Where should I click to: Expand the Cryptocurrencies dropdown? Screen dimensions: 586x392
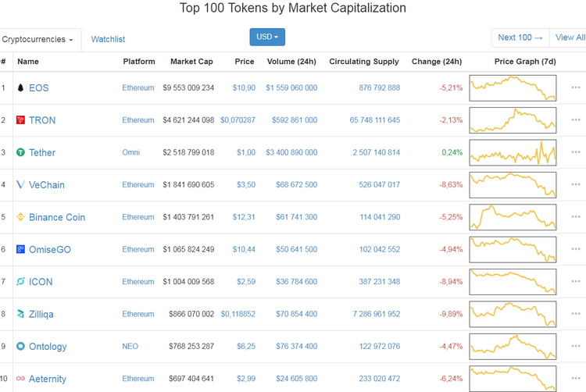pyautogui.click(x=38, y=40)
